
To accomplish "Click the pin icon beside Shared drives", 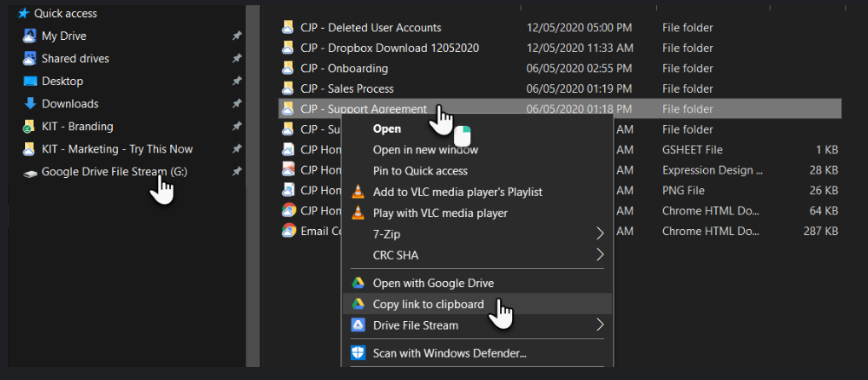I will click(x=237, y=58).
